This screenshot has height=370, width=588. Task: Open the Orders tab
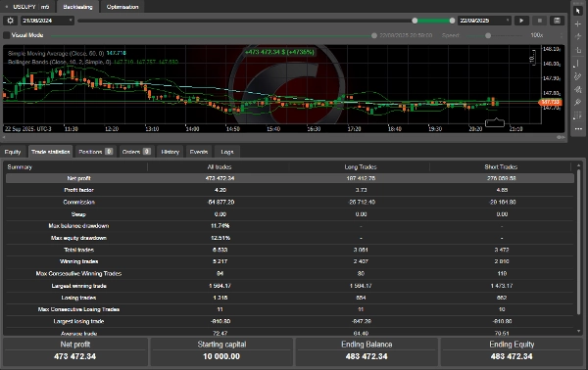[x=136, y=152]
